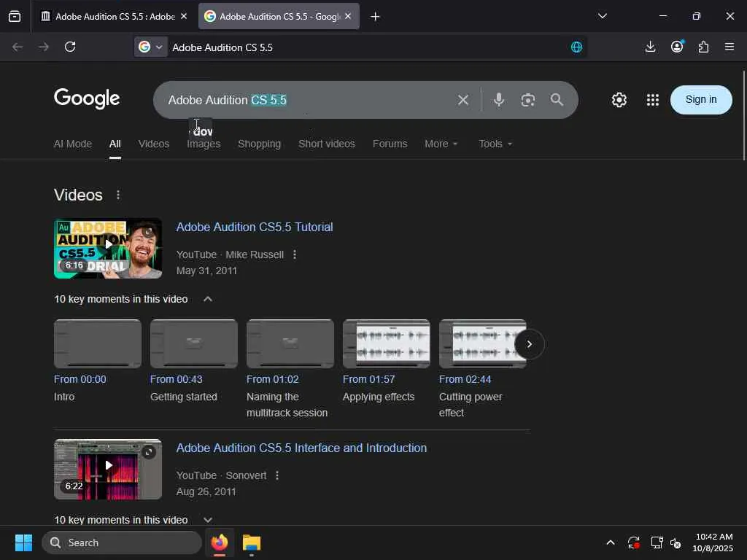Click the Windows taskbar Search box
The width and height of the screenshot is (747, 560).
122,542
